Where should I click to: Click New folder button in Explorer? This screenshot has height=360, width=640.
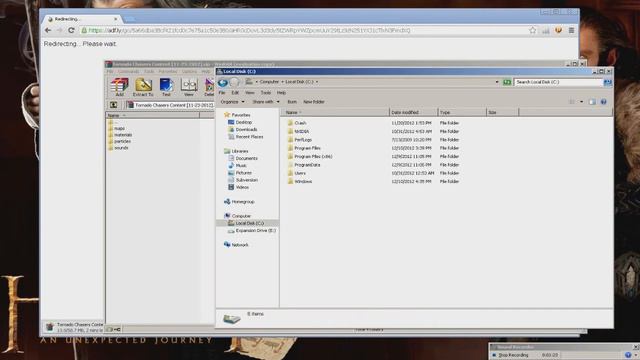click(x=314, y=102)
